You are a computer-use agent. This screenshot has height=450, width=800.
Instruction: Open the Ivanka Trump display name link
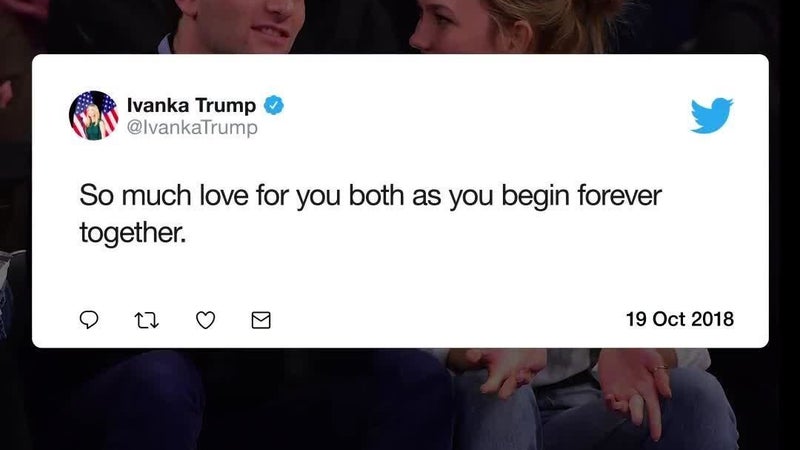coord(191,105)
